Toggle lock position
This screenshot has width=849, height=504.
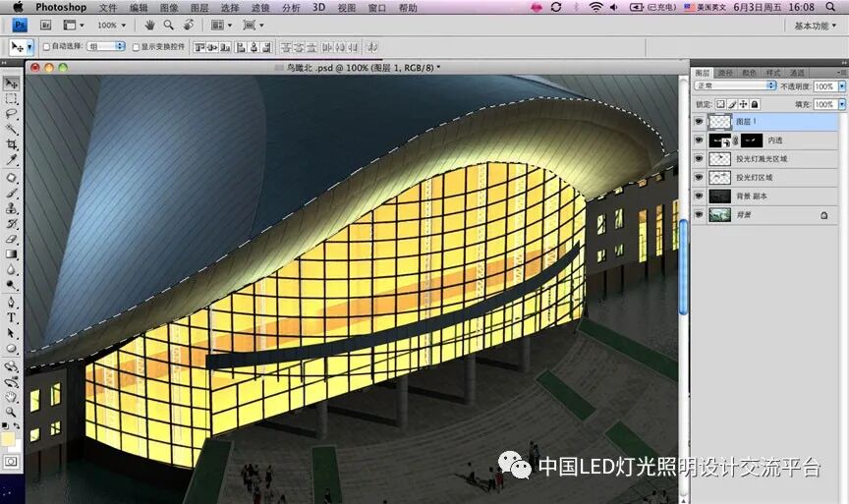[744, 104]
